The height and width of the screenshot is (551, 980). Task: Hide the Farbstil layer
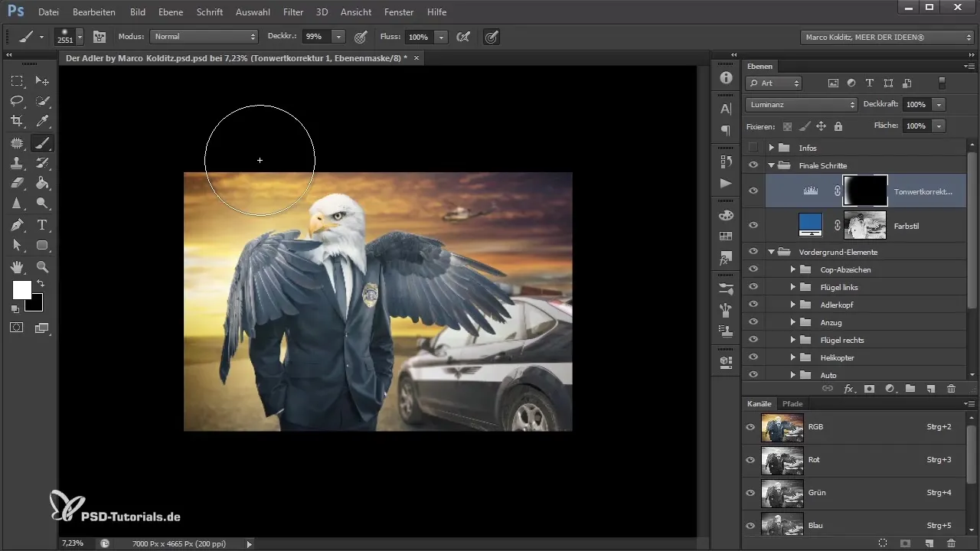(753, 225)
